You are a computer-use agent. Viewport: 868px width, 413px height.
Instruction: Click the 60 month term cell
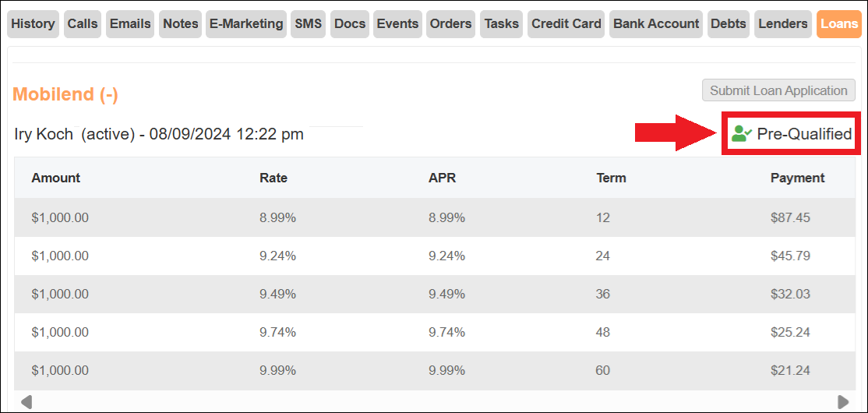(x=603, y=370)
